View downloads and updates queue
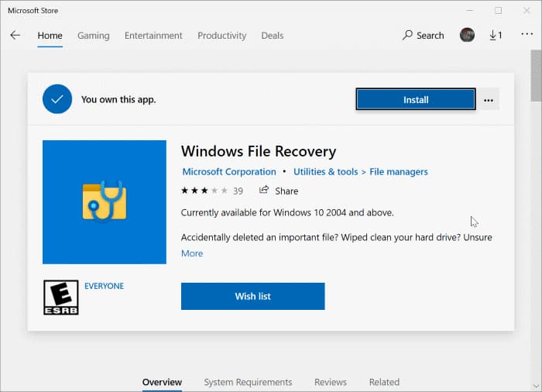 point(496,35)
